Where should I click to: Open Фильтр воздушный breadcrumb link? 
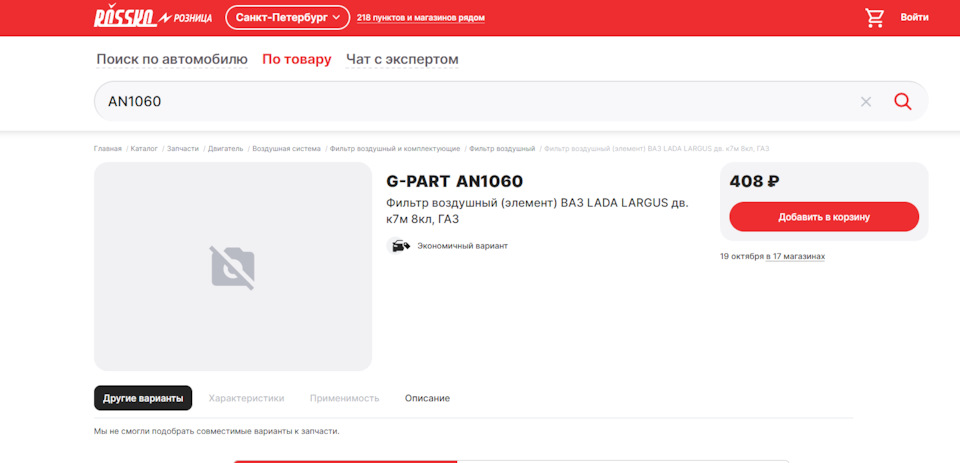pos(502,149)
